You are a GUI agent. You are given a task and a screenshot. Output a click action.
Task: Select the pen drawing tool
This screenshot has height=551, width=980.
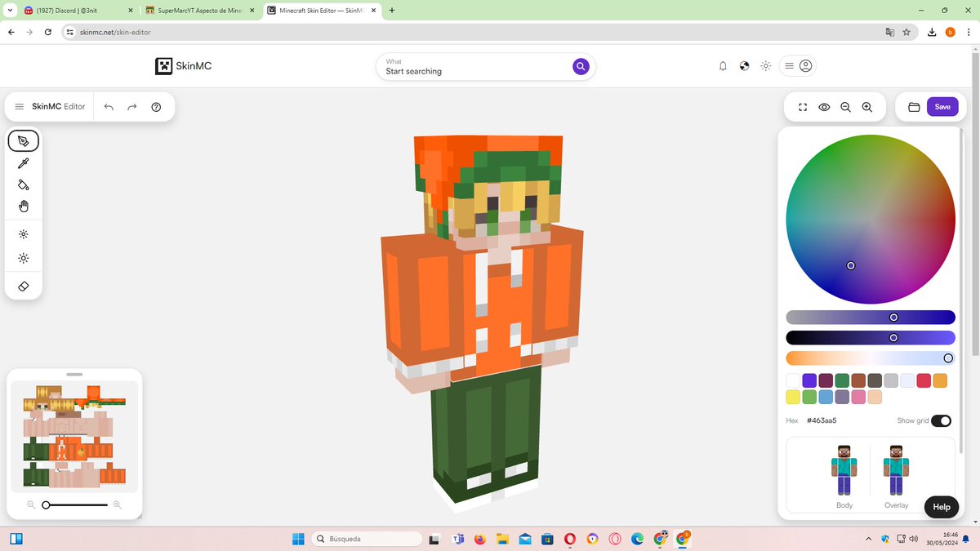pos(24,141)
